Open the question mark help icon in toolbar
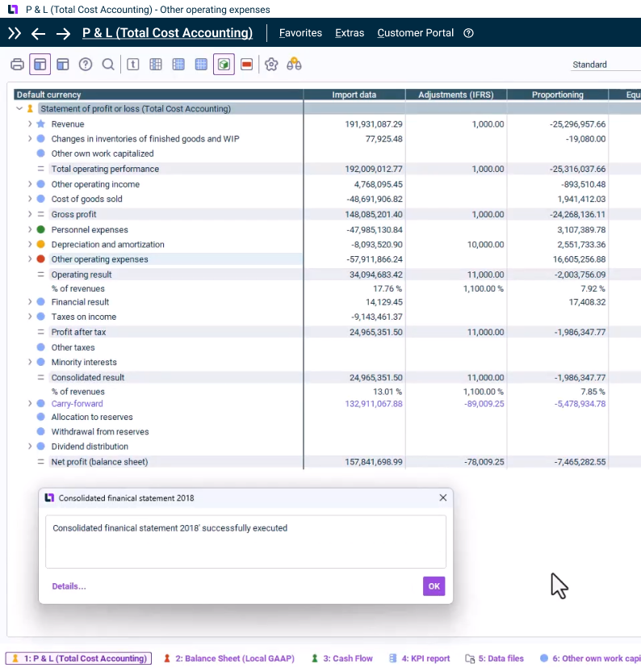Viewport: 641px width, 672px height. [x=86, y=65]
